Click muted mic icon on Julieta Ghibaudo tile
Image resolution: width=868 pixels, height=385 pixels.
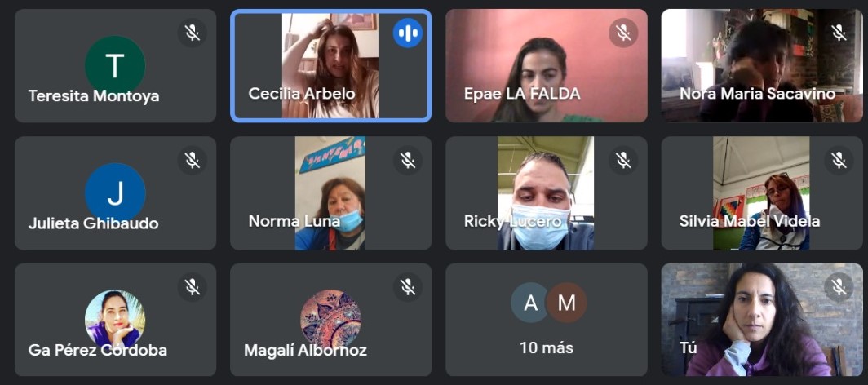tap(192, 161)
